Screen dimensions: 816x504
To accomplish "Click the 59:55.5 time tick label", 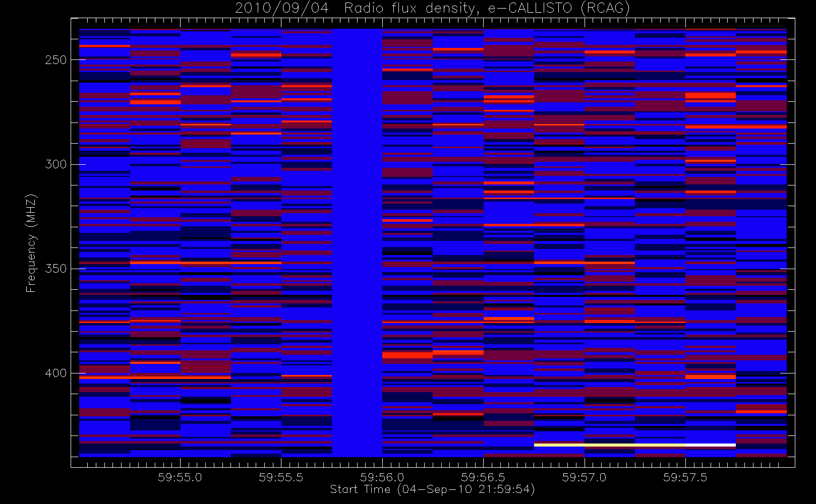I will point(281,477).
